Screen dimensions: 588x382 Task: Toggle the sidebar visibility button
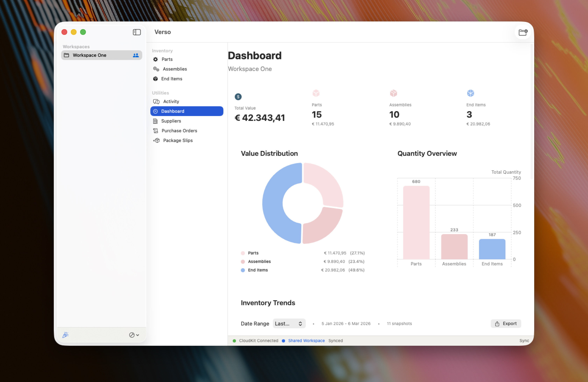137,32
